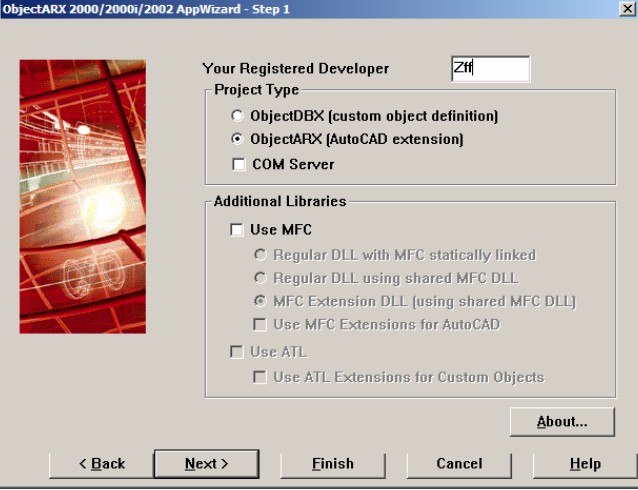This screenshot has width=638, height=490.
Task: Check Use ATL Extensions for Custom Objects
Action: click(x=260, y=377)
